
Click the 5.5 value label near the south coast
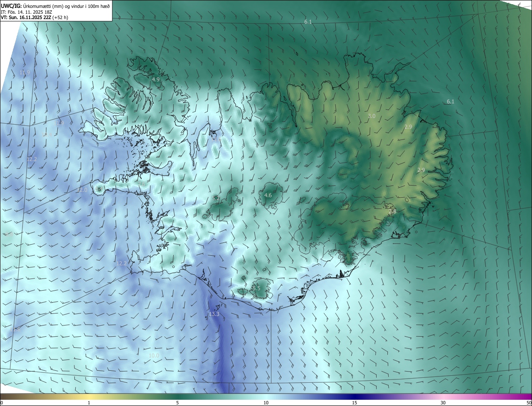256,289
